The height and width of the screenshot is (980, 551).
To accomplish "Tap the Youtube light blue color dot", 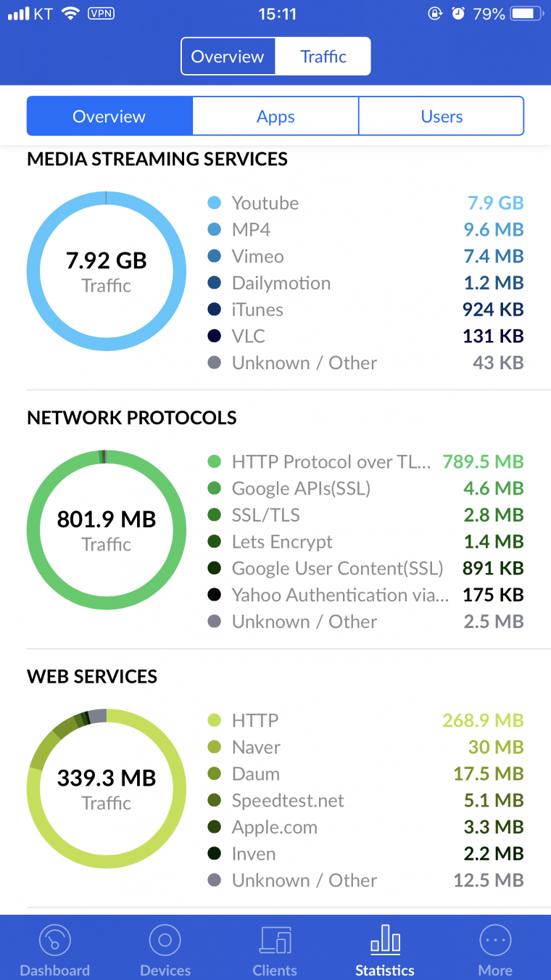I will (214, 203).
